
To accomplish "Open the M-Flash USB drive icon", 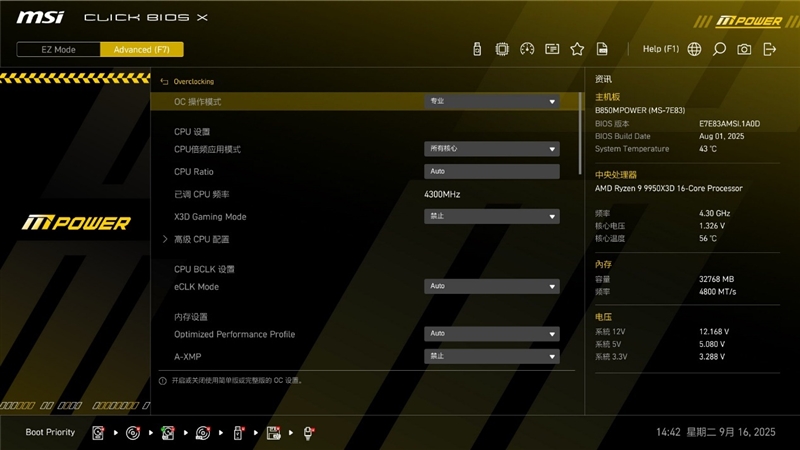I will point(477,49).
